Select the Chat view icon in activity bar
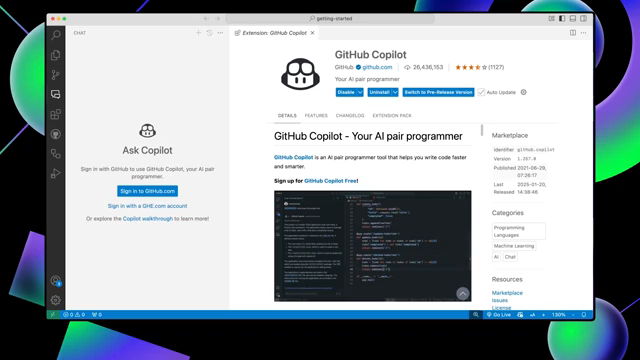 pyautogui.click(x=56, y=94)
